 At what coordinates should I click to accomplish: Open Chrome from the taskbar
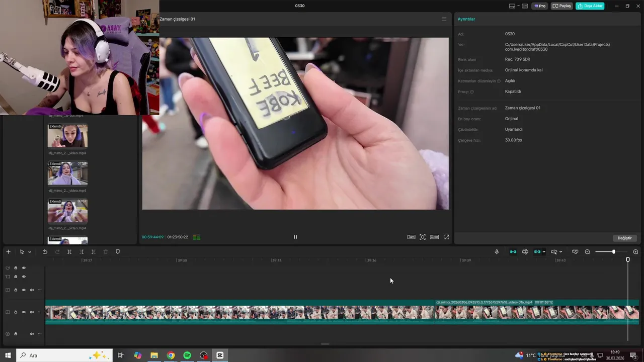[171, 355]
